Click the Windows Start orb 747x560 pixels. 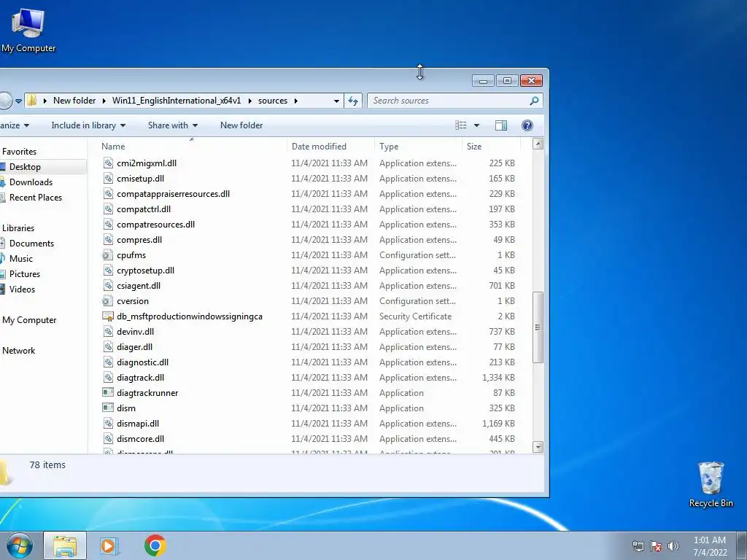click(20, 545)
